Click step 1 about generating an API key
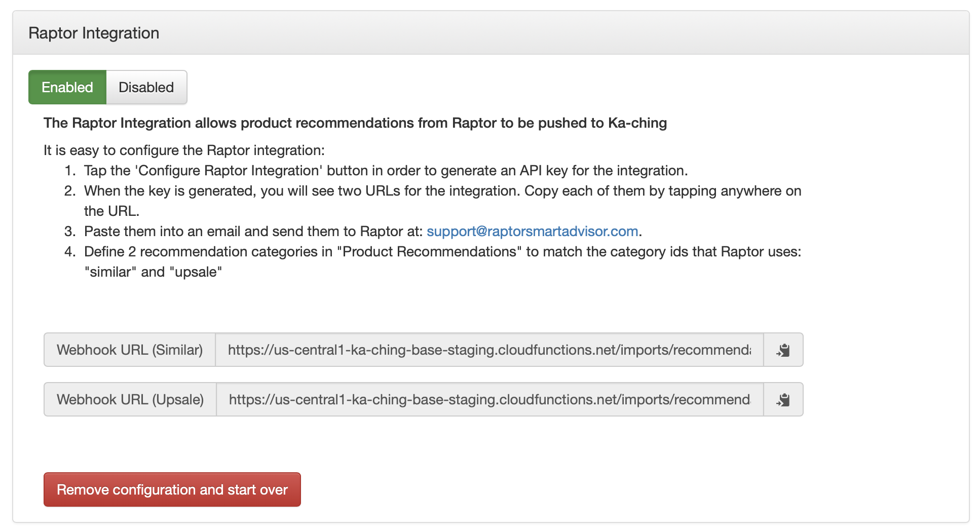Viewport: 980px width, 528px height. 385,171
